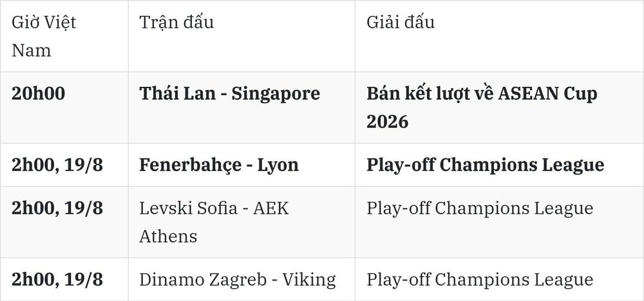Click the tournament cell for the Dinamo Zagreb match
644x301 pixels.
(x=500, y=279)
